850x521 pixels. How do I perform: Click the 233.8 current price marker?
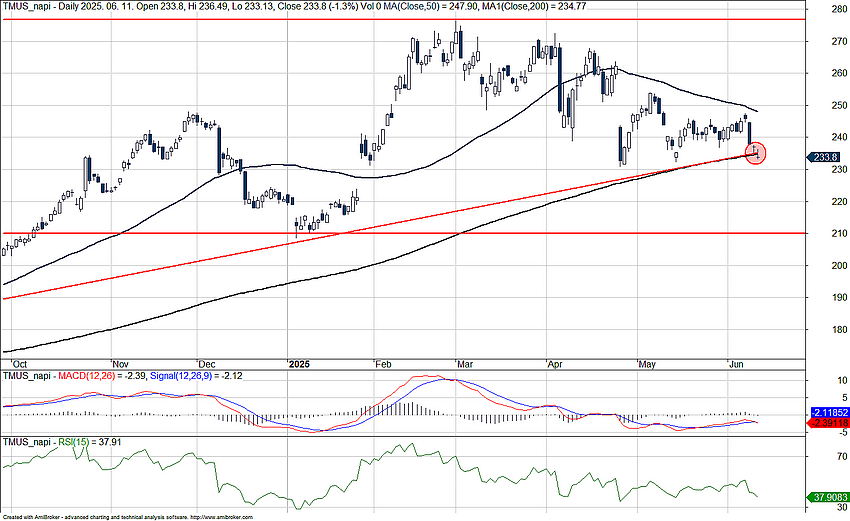(x=823, y=157)
